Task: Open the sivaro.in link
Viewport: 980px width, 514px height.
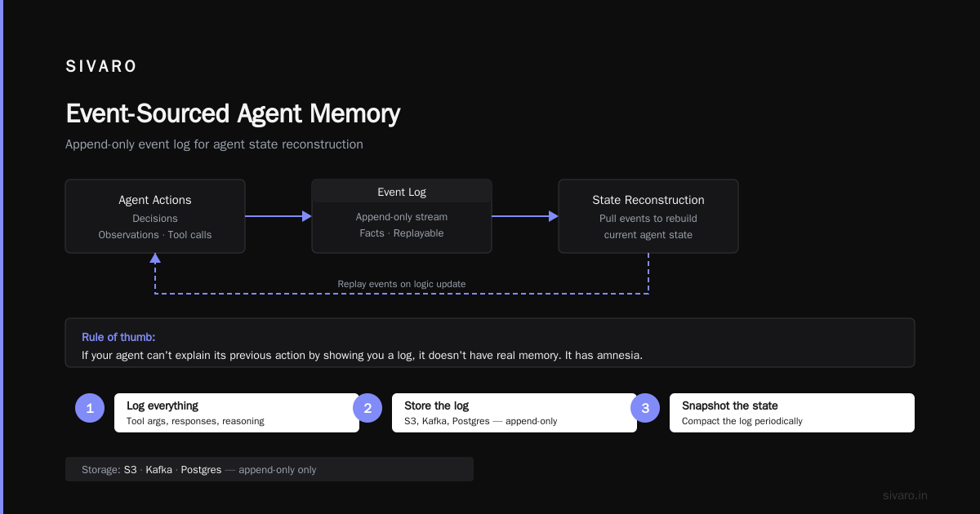Action: click(905, 495)
